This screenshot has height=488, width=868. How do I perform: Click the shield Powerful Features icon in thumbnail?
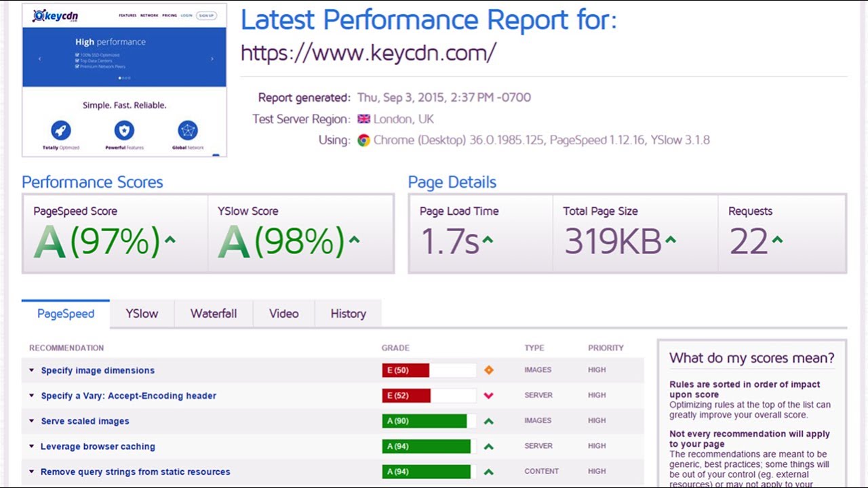(x=124, y=130)
